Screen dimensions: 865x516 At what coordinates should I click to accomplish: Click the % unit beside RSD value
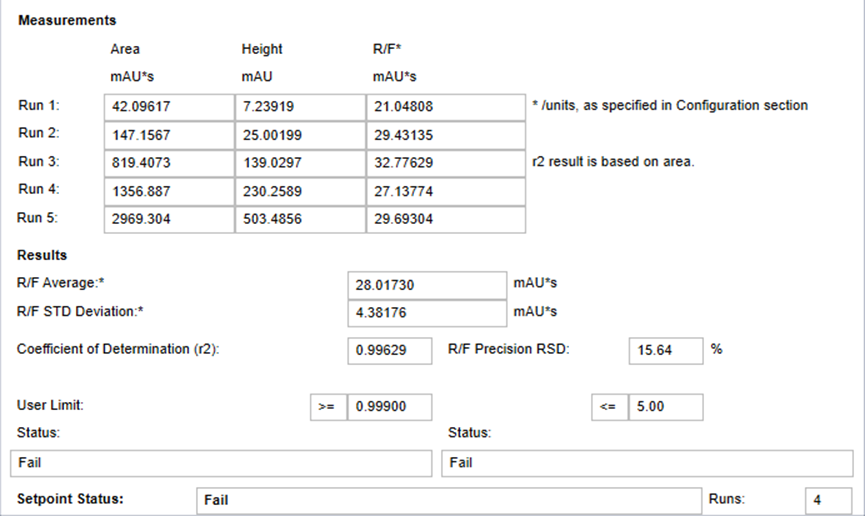(717, 349)
